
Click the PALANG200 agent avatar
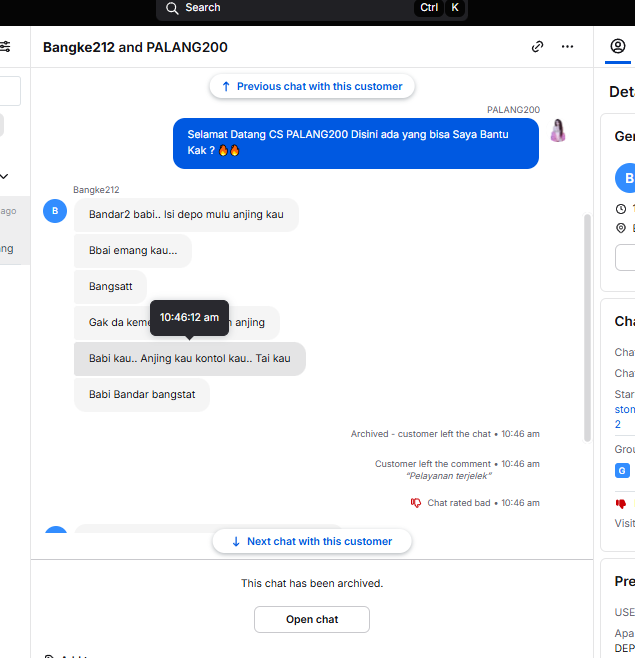point(558,131)
